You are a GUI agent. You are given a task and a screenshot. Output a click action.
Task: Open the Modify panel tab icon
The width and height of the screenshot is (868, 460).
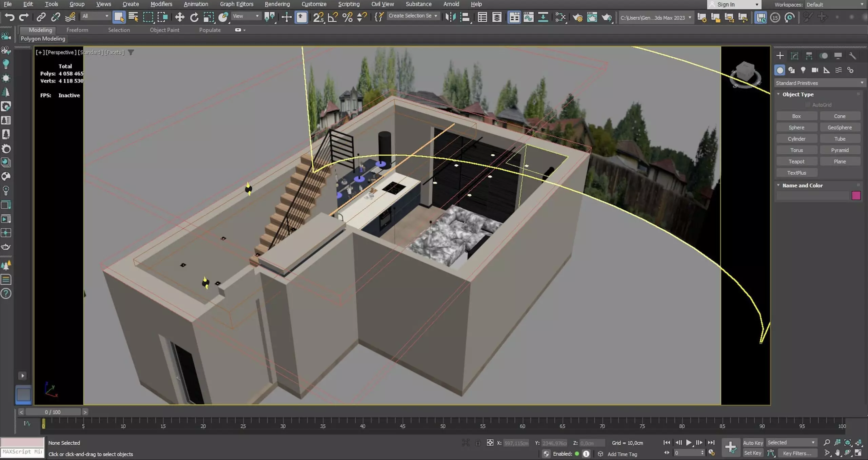click(794, 56)
